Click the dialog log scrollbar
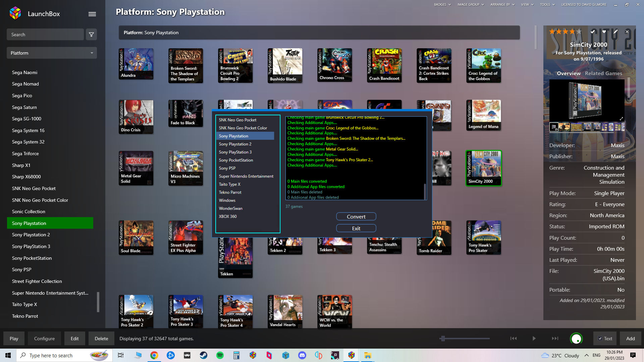This screenshot has width=644, height=362. (425, 191)
